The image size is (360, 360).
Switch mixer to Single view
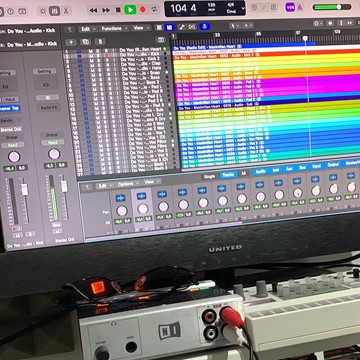209,176
